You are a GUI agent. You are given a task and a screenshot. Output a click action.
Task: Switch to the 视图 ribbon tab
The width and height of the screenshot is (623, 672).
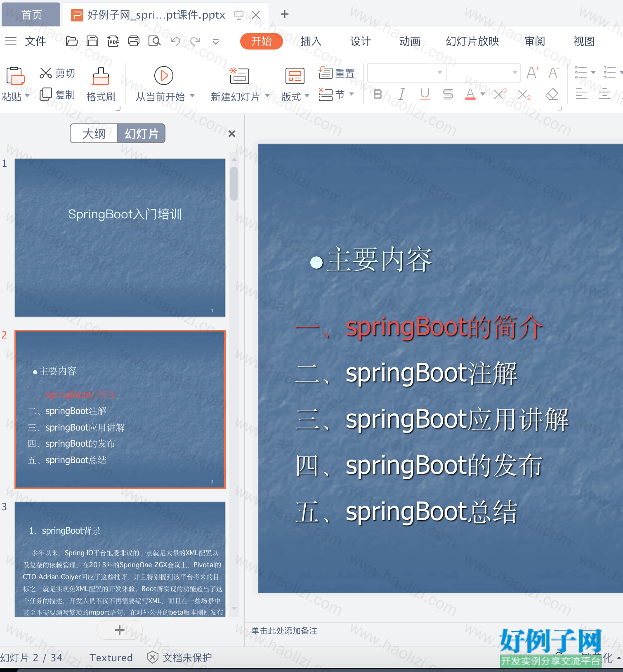click(x=584, y=41)
